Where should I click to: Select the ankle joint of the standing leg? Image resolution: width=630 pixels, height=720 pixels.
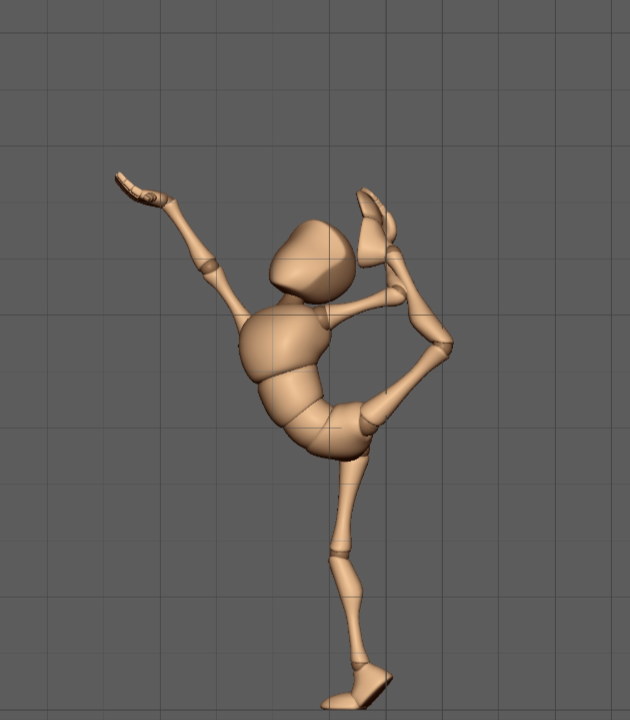(x=360, y=665)
